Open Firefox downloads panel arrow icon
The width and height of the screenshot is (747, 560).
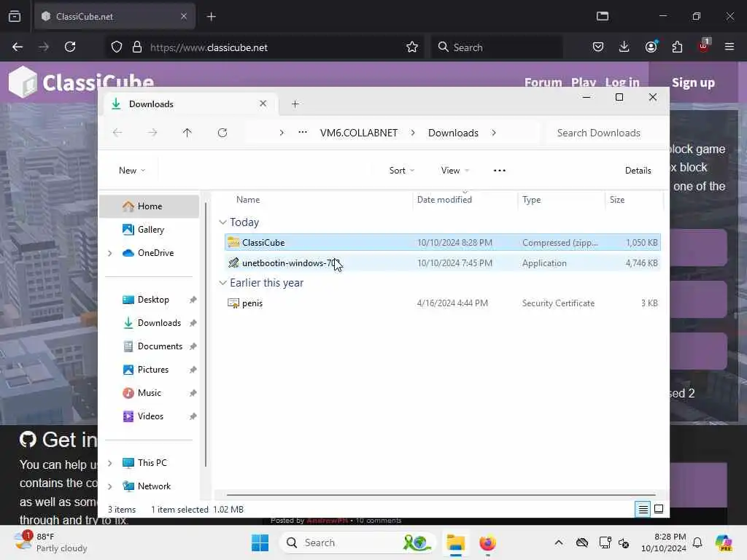[624, 47]
